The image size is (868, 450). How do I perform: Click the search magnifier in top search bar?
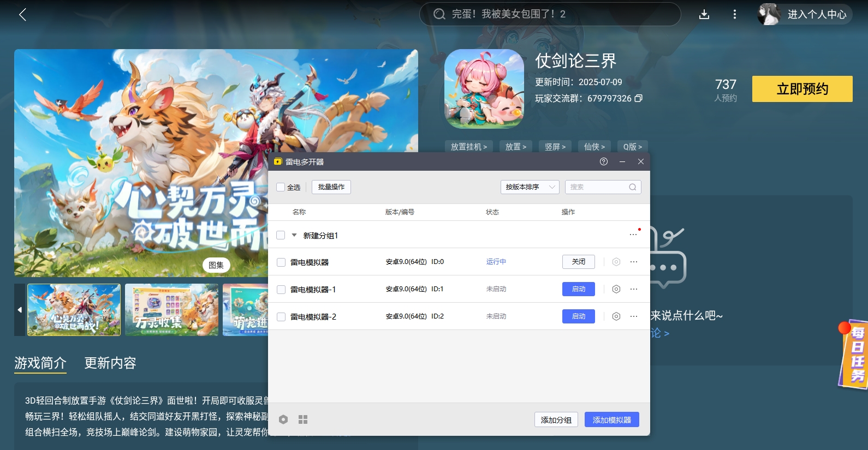(x=439, y=14)
